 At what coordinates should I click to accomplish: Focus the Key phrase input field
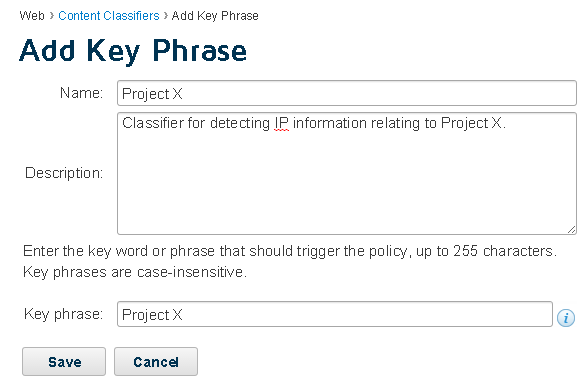(334, 314)
